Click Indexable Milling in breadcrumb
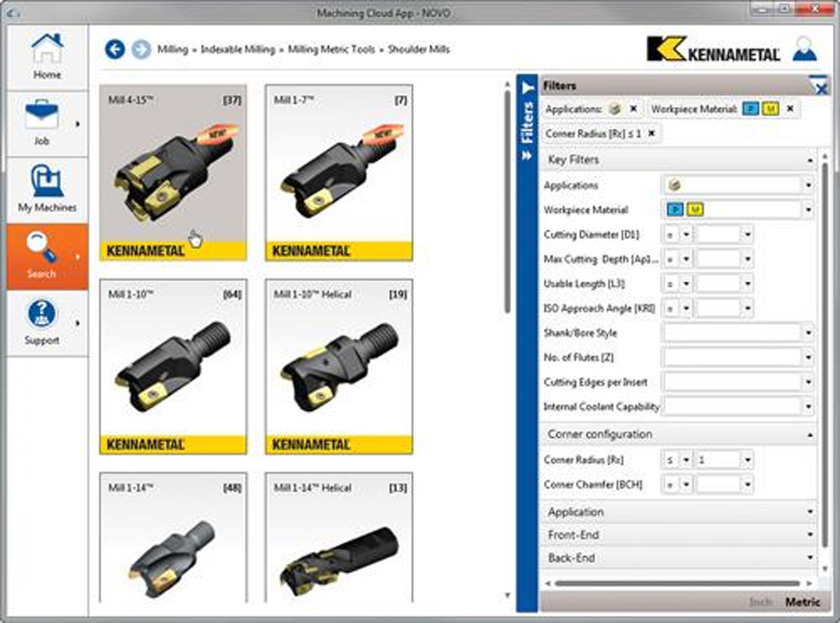This screenshot has height=623, width=840. pyautogui.click(x=238, y=49)
